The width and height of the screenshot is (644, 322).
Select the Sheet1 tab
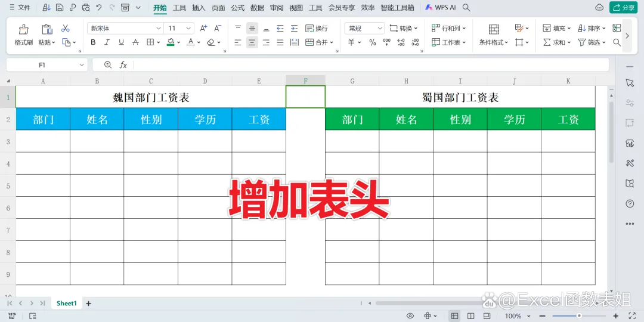pyautogui.click(x=67, y=304)
